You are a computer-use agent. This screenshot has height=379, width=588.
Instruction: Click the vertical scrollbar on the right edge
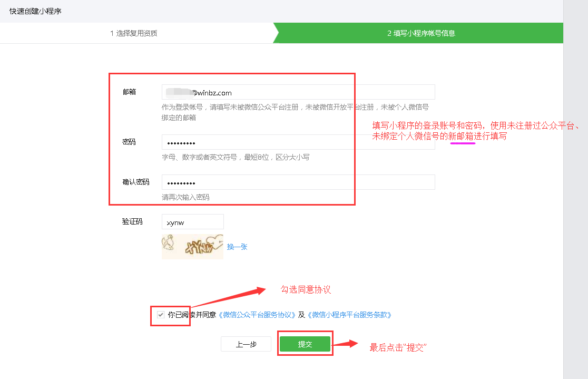[x=575, y=190]
